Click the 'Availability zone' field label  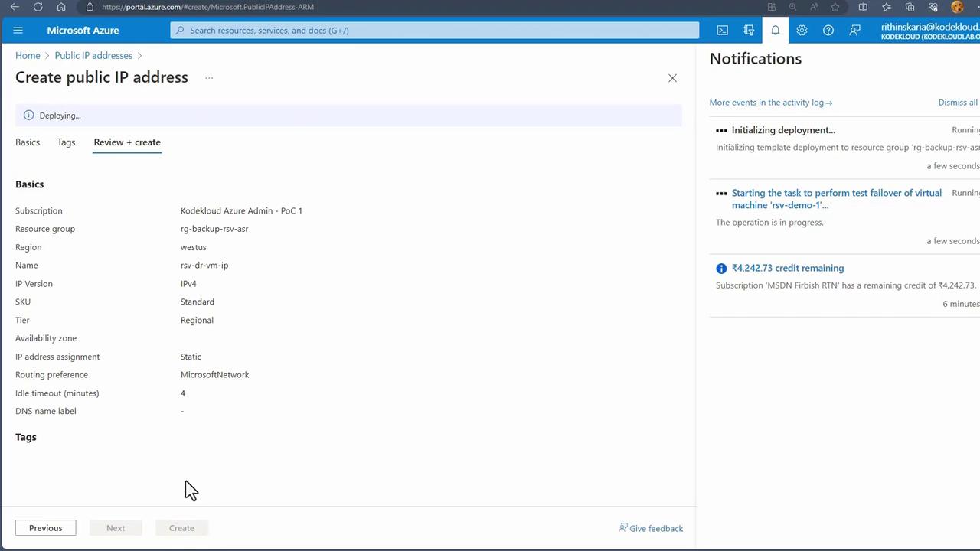(46, 338)
